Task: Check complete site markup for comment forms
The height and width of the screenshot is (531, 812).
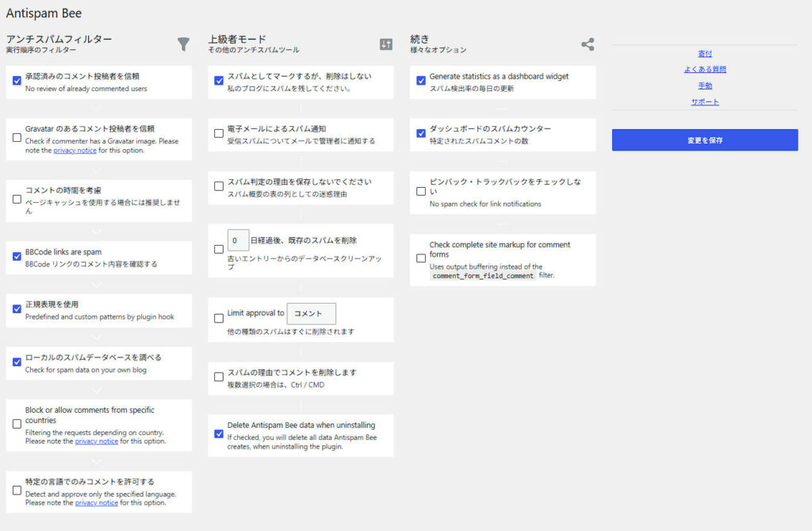Action: pyautogui.click(x=421, y=258)
